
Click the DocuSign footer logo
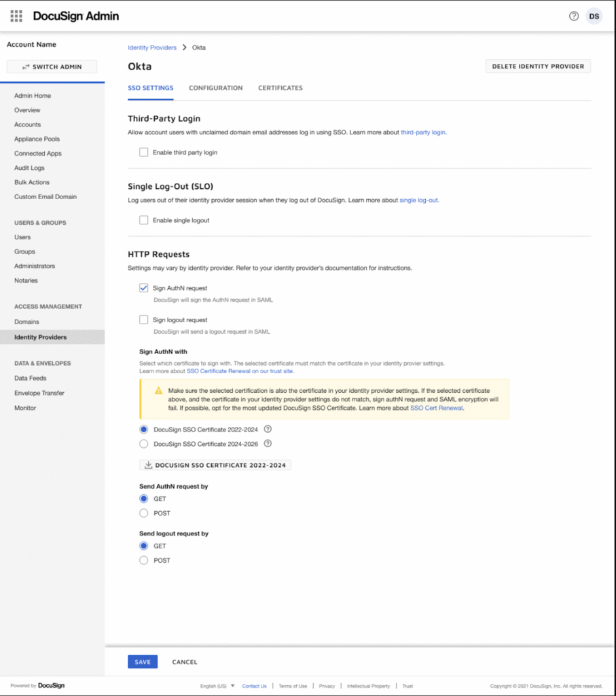[51, 686]
